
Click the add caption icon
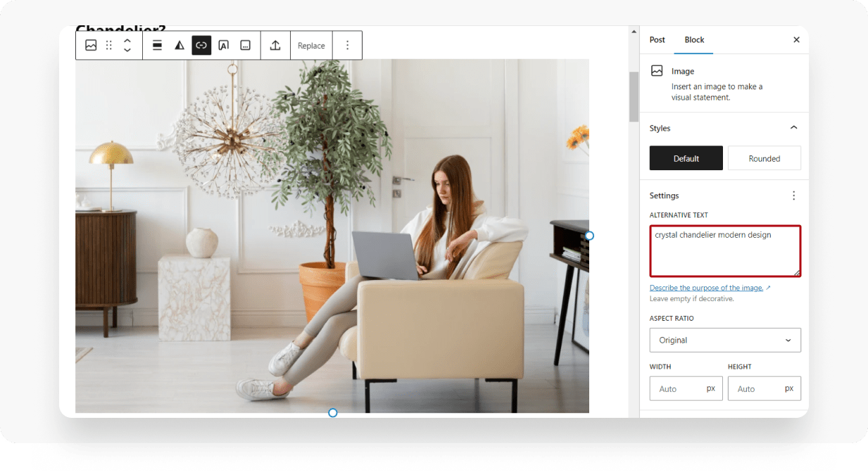[x=245, y=45]
